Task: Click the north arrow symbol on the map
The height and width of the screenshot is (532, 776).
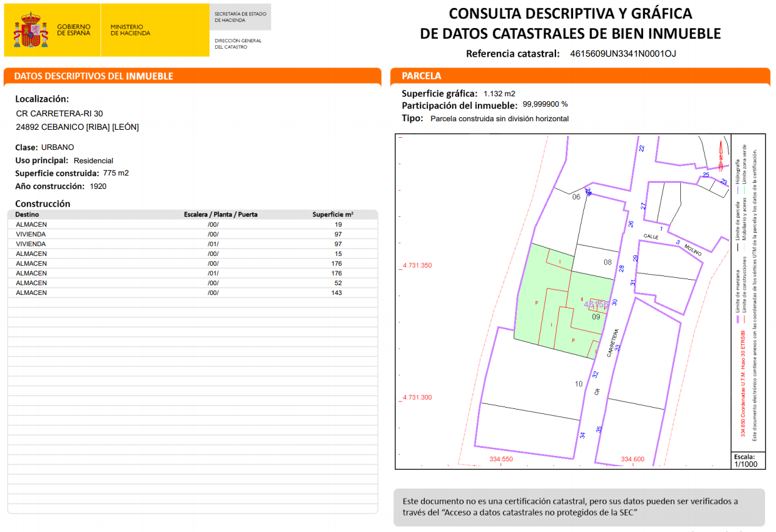Action: (x=722, y=155)
